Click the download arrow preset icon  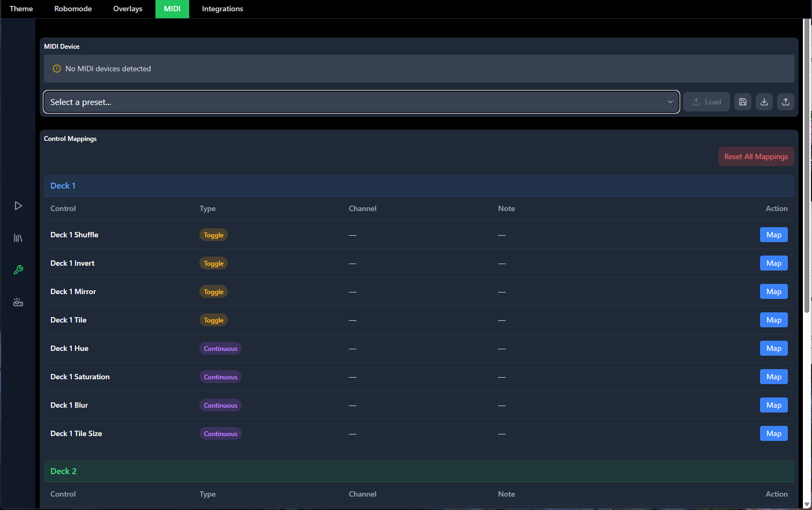pyautogui.click(x=764, y=102)
